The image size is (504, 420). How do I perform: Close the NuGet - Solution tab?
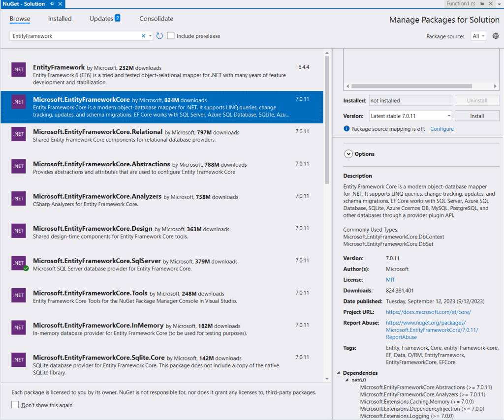coord(60,4)
